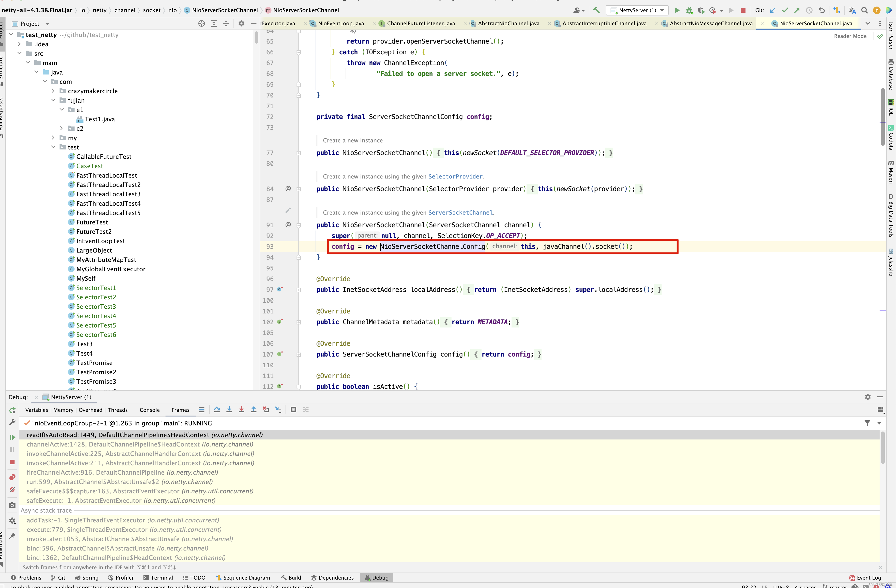Click Step Over debug button
This screenshot has width=896, height=588.
[x=217, y=410]
